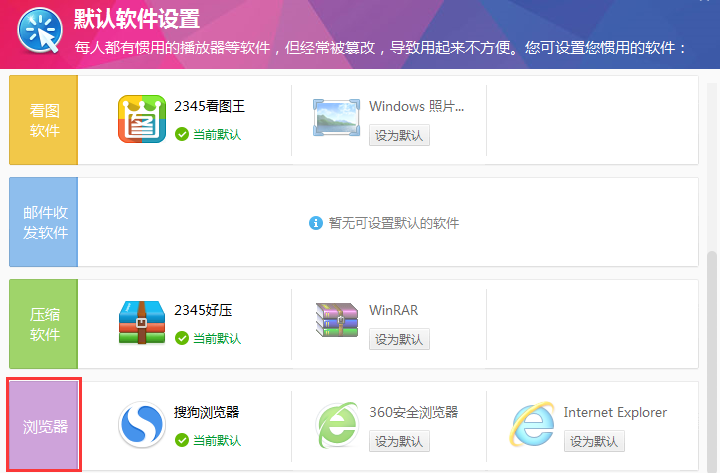Click the green checkmark under 2345好压
Viewport: 720px width, 473px height.
click(182, 338)
